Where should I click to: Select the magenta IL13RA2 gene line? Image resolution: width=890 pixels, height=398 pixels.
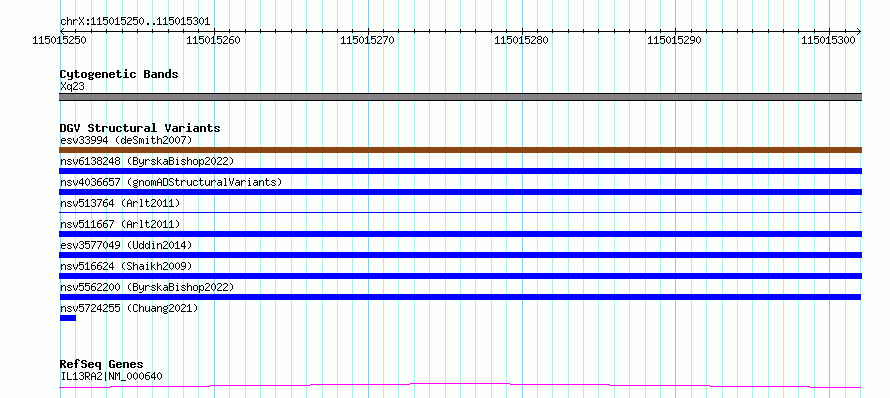pos(460,386)
